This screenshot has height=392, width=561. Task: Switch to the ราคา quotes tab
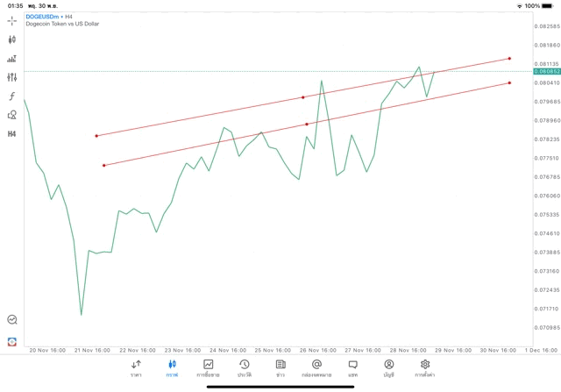click(x=136, y=367)
